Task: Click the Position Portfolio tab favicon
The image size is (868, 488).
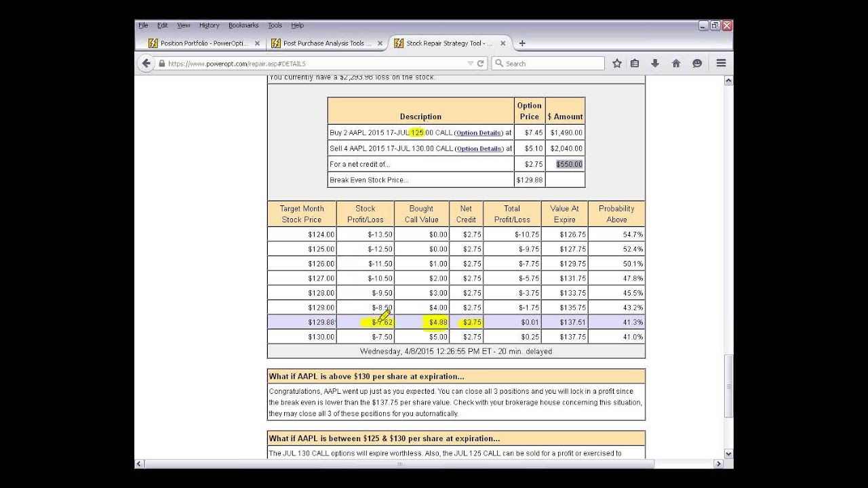Action: (153, 43)
